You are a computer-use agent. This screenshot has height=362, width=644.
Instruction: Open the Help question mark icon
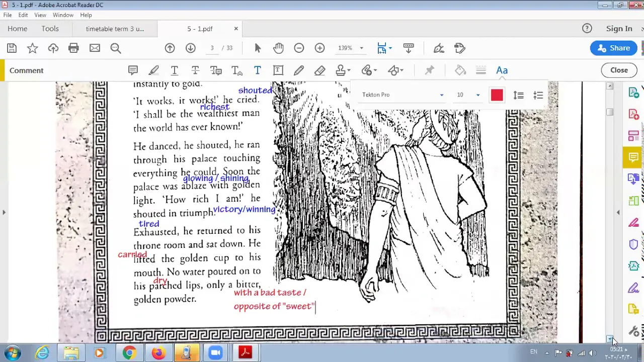point(587,29)
